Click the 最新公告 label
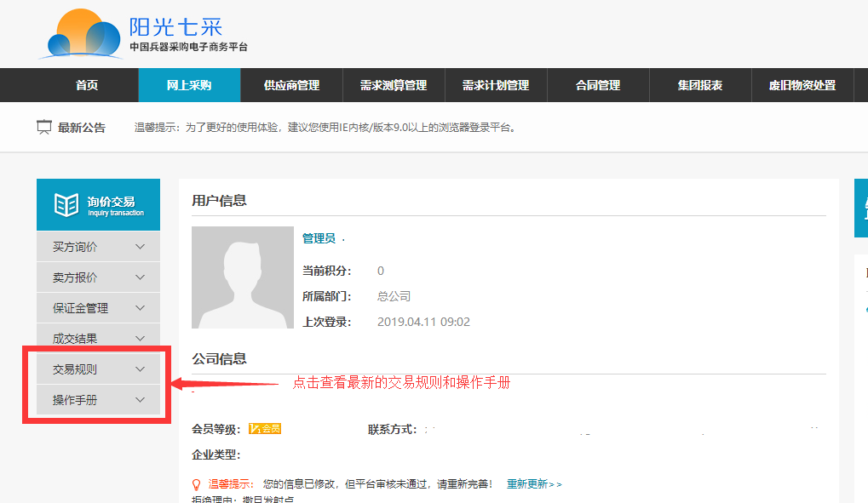This screenshot has height=503, width=868. (x=82, y=128)
